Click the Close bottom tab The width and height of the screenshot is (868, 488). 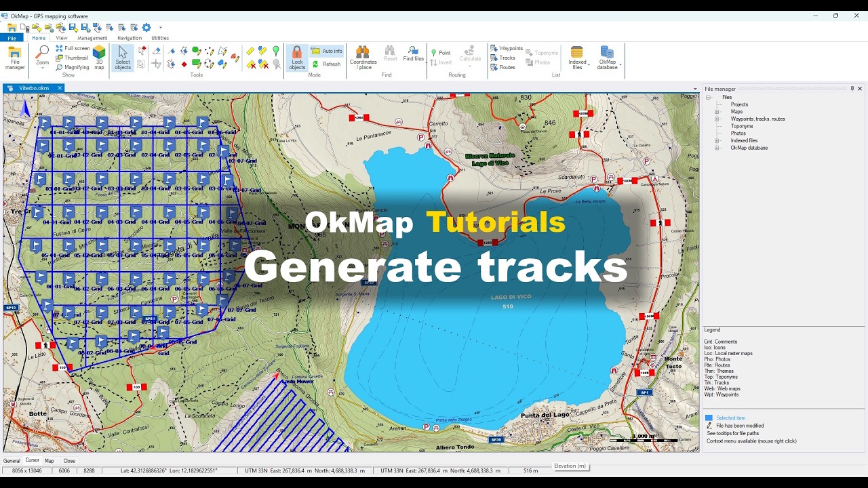69,461
